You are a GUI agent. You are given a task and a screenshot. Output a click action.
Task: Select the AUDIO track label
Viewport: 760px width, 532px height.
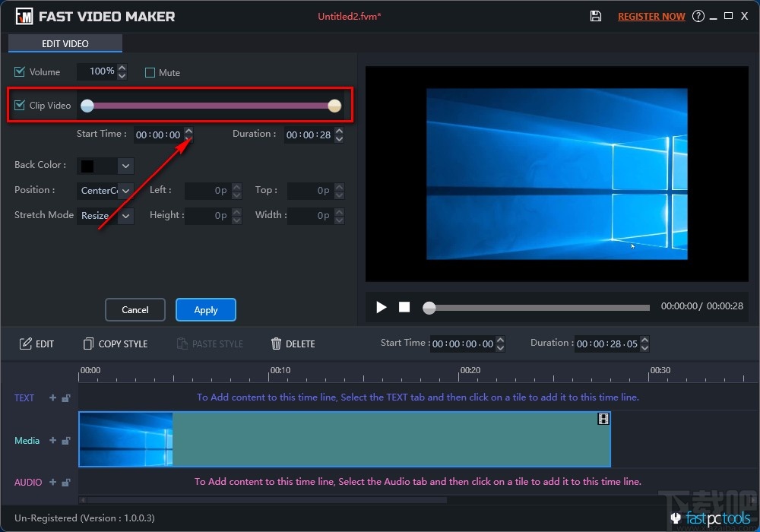(x=28, y=482)
